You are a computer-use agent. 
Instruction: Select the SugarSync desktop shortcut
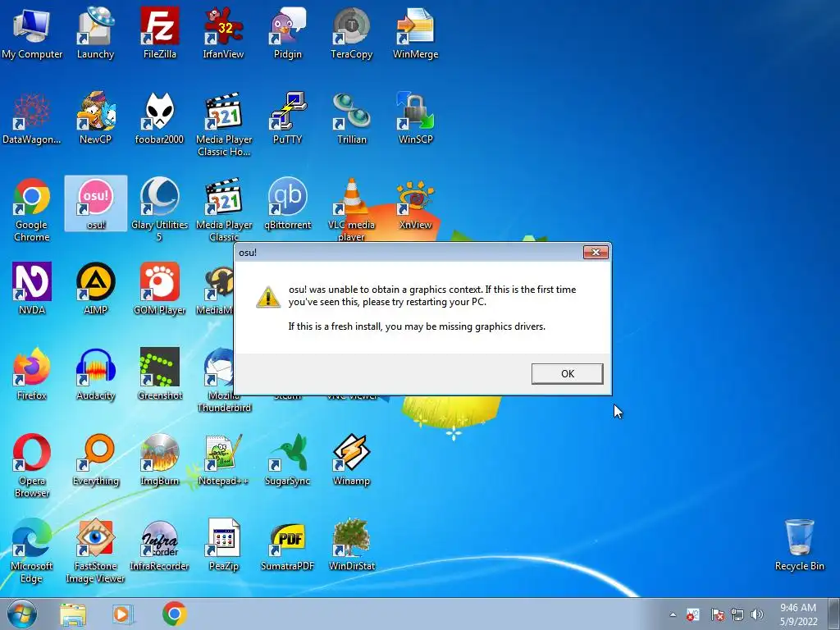[288, 459]
